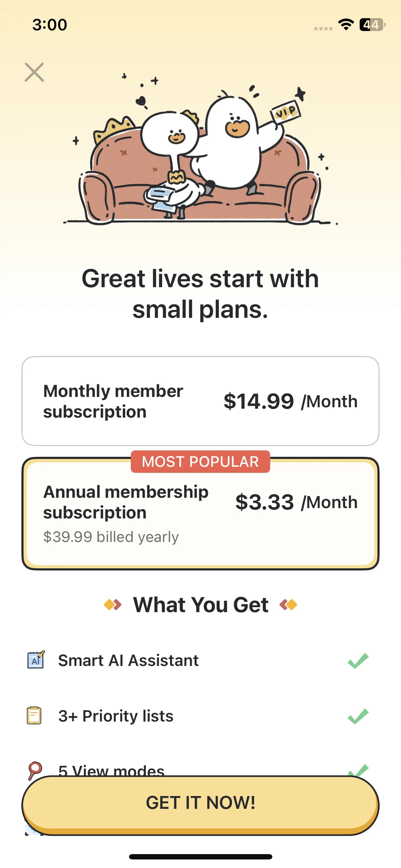Tap the battery indicator in the status bar
The width and height of the screenshot is (401, 868).
372,25
